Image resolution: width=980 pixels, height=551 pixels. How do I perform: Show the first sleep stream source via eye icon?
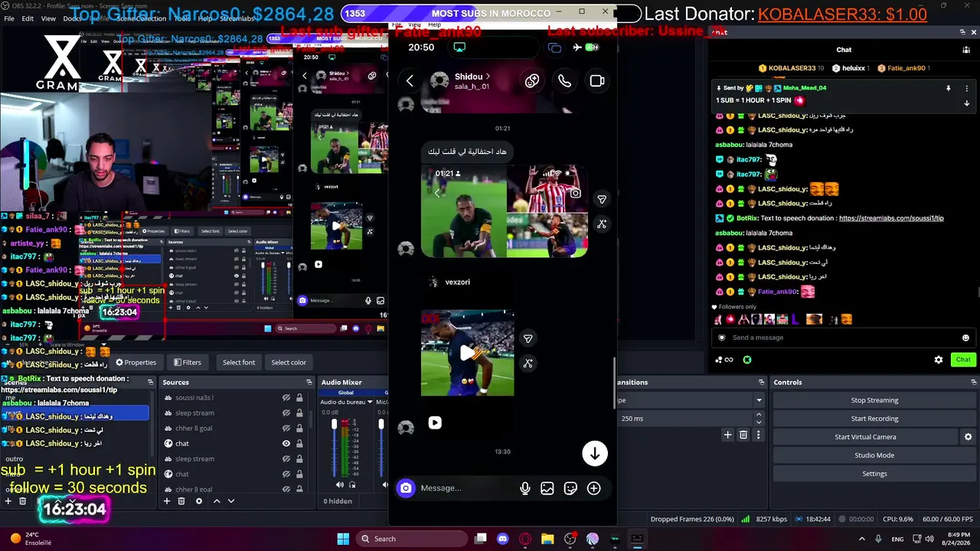pos(286,413)
